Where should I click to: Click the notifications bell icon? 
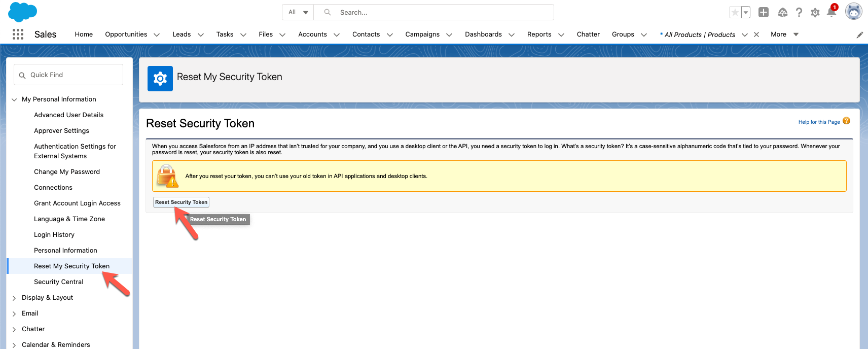point(831,12)
